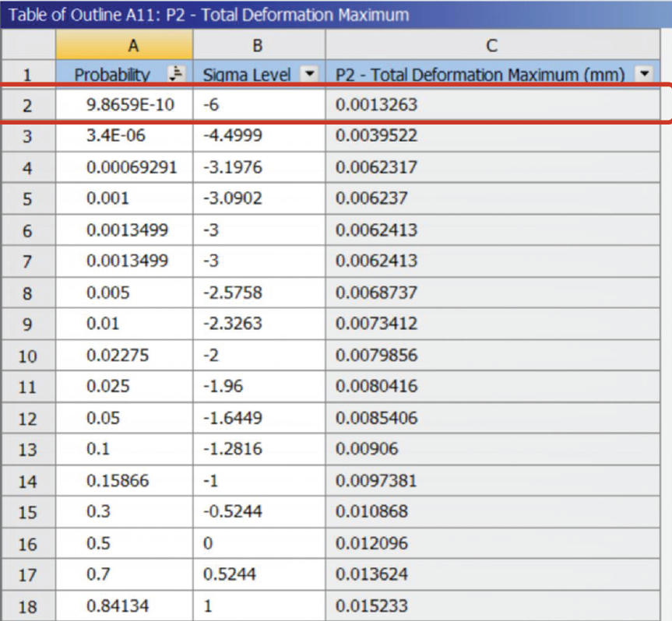Select row header number 2
This screenshot has width=672, height=621.
(x=28, y=104)
